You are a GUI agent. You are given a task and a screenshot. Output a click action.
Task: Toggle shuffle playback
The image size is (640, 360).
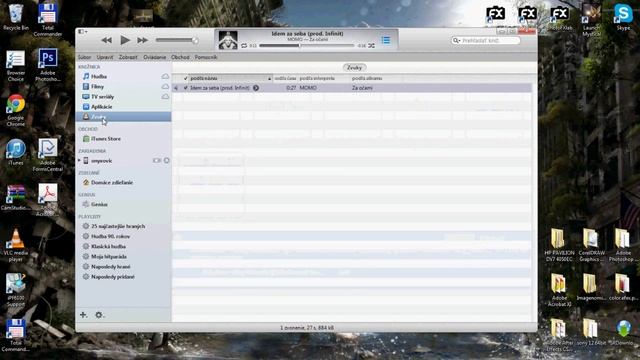pyautogui.click(x=371, y=46)
